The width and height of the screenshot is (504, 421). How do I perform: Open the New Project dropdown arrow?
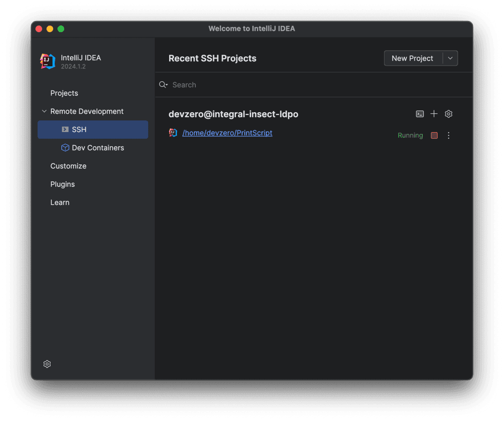(450, 58)
